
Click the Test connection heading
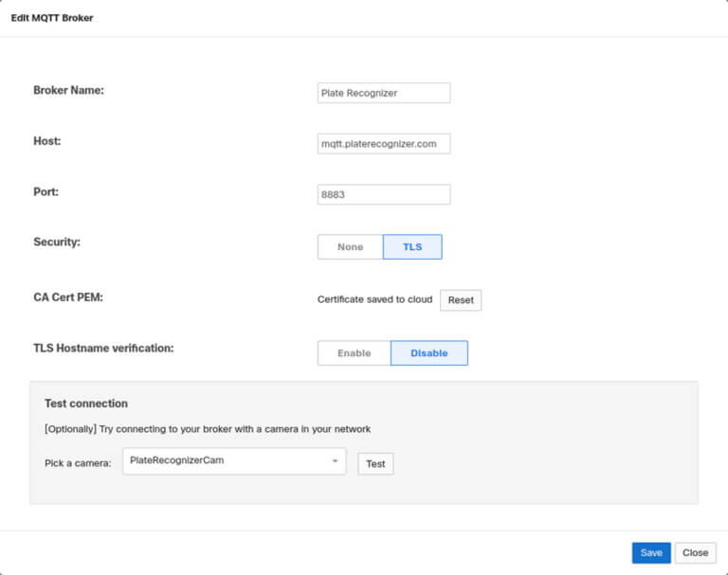click(x=86, y=404)
